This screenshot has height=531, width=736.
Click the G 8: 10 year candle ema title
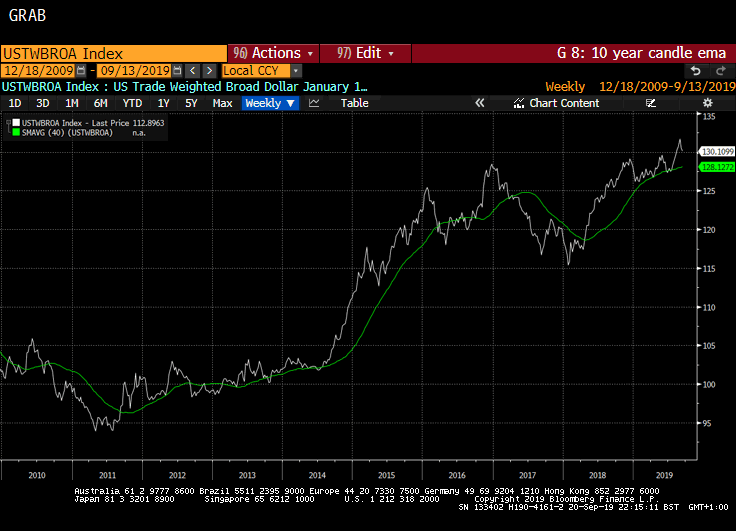point(641,53)
